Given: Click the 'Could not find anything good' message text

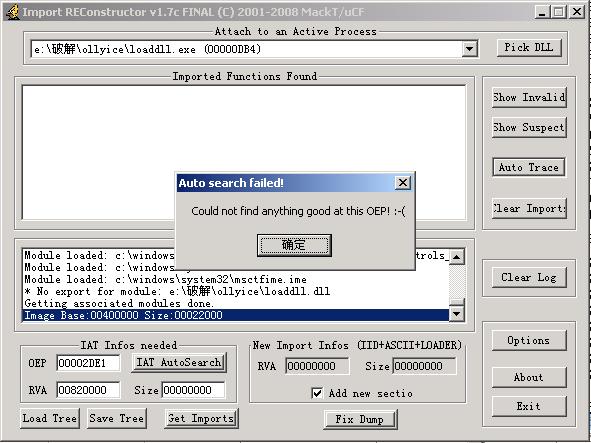Looking at the screenshot, I should (x=298, y=211).
